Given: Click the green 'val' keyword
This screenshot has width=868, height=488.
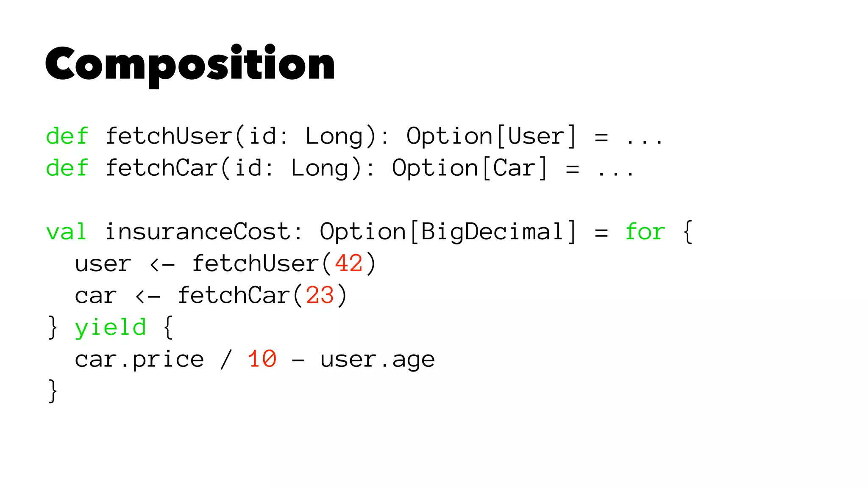Looking at the screenshot, I should coord(66,232).
